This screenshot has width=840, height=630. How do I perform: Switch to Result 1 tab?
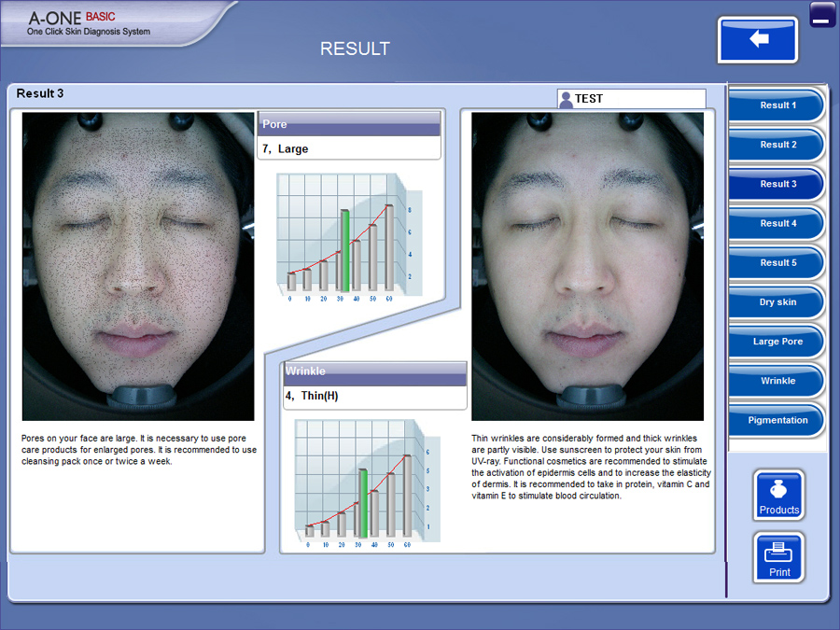(777, 105)
